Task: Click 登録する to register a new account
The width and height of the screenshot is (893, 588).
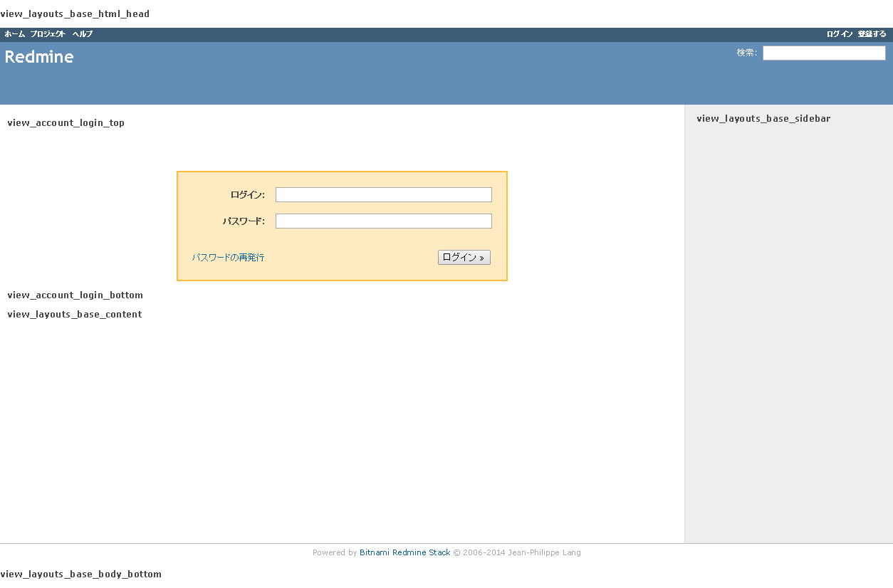Action: [x=872, y=33]
